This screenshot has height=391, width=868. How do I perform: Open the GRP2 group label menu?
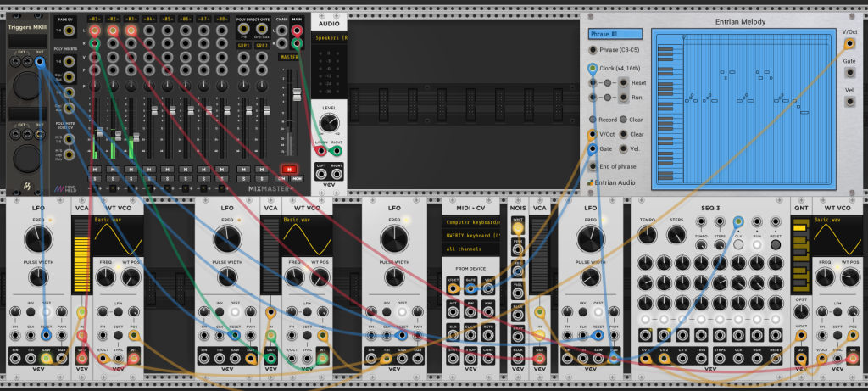[263, 46]
